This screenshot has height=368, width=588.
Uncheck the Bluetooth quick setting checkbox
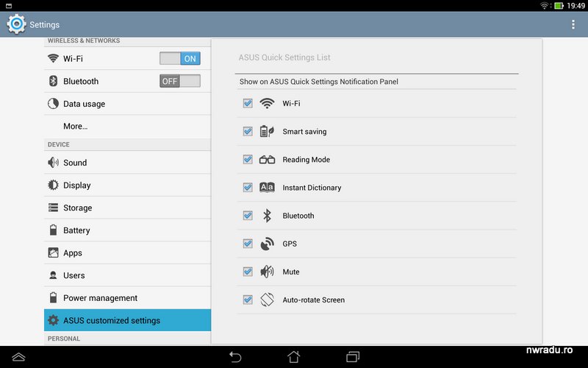pos(248,216)
